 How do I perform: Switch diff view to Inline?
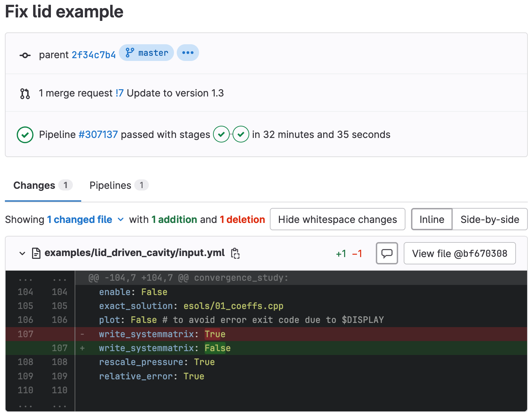[432, 219]
